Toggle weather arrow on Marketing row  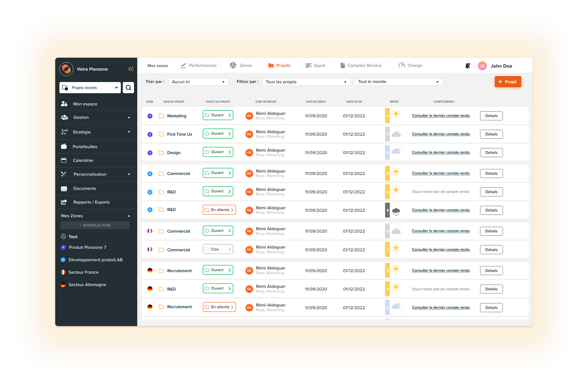pyautogui.click(x=387, y=116)
